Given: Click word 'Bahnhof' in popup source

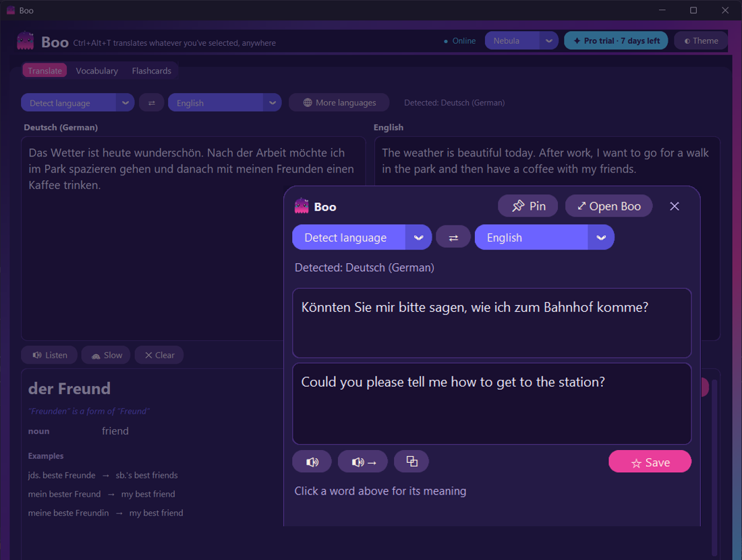Looking at the screenshot, I should point(568,307).
